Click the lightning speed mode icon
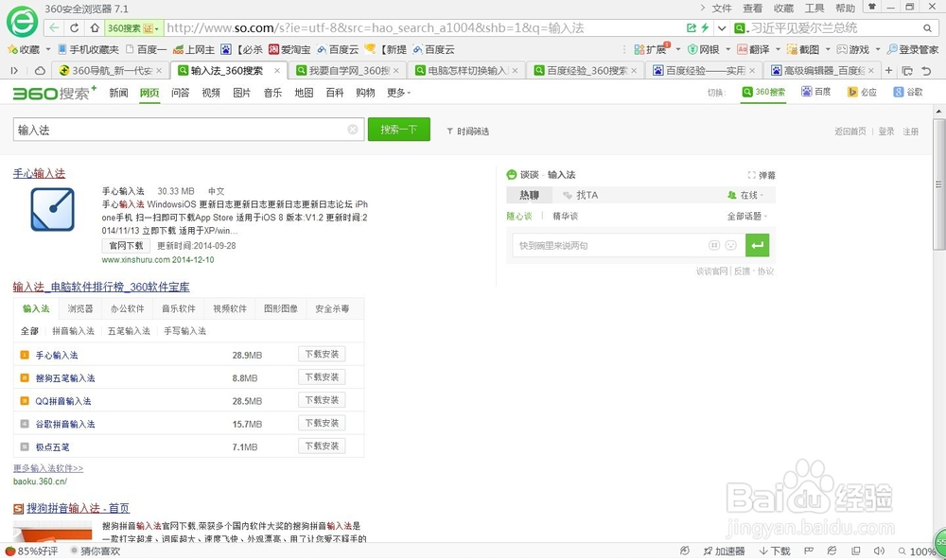This screenshot has height=560, width=946. click(x=705, y=27)
